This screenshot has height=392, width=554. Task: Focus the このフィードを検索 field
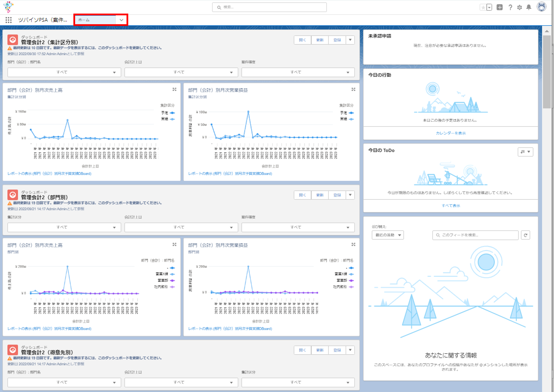475,235
